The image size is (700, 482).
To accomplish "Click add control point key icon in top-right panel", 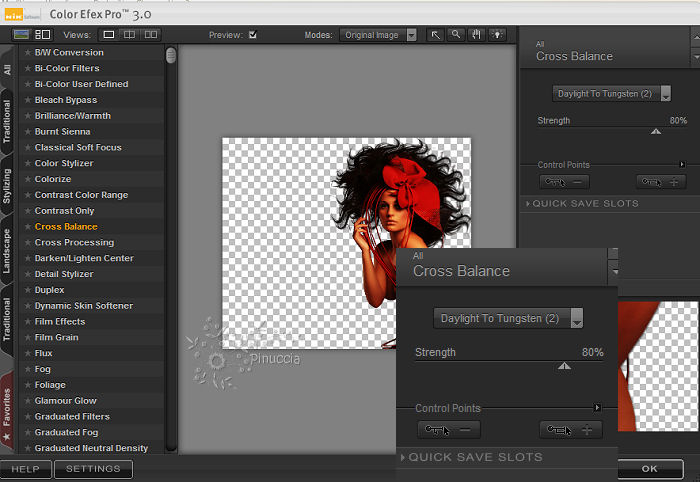I will (x=660, y=182).
